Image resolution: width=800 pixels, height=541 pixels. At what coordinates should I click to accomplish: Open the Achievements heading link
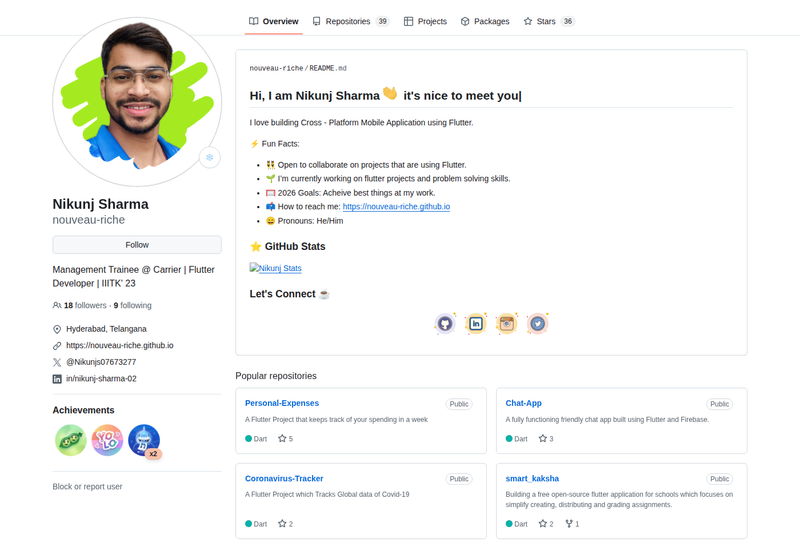point(83,410)
